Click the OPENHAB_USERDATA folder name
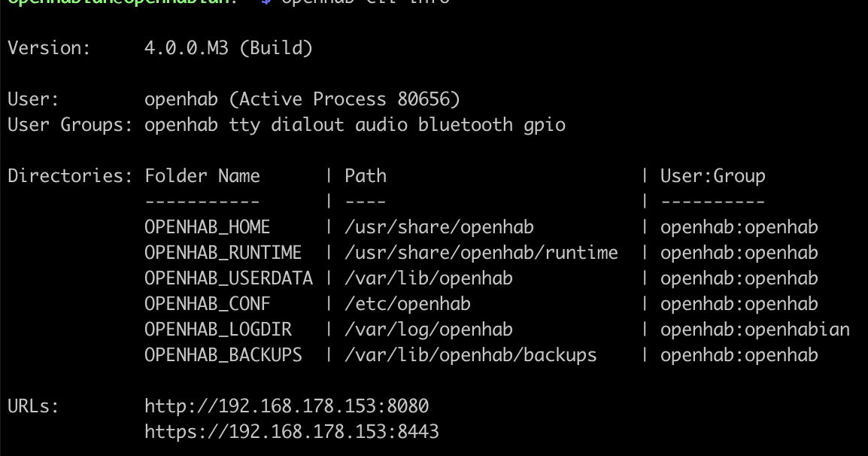 coord(228,278)
